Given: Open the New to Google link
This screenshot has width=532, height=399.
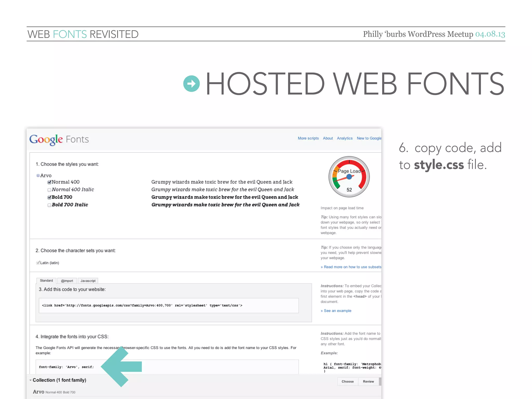Looking at the screenshot, I should pos(369,138).
